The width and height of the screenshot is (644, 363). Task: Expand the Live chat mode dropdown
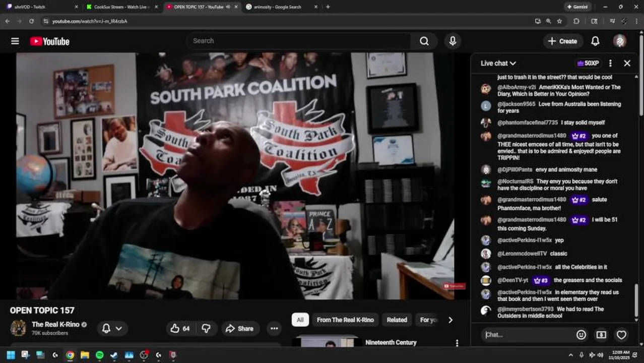click(x=498, y=63)
